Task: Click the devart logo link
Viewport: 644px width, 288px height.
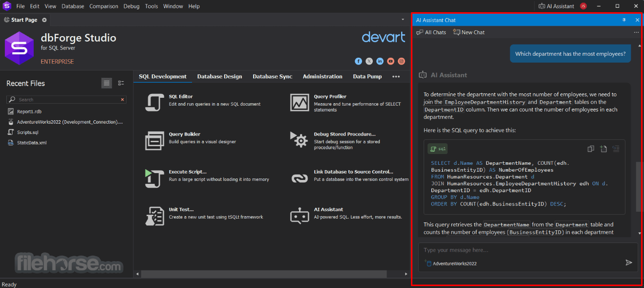Action: pyautogui.click(x=384, y=37)
